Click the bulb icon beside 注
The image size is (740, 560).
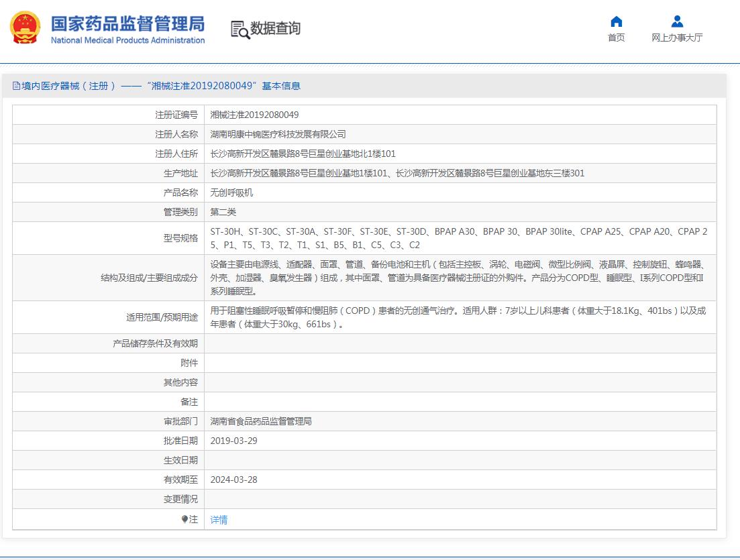coord(184,519)
